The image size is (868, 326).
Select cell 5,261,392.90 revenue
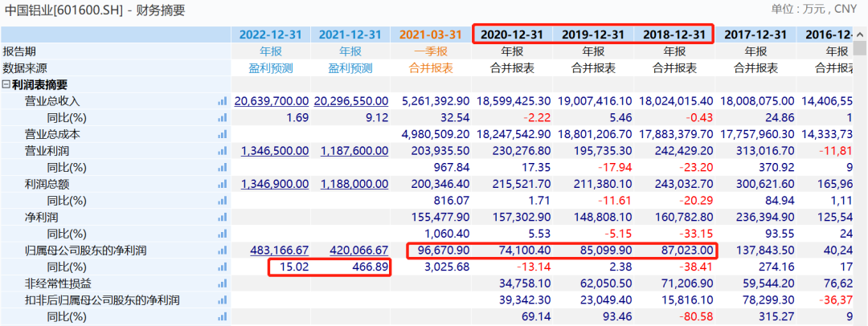click(435, 101)
